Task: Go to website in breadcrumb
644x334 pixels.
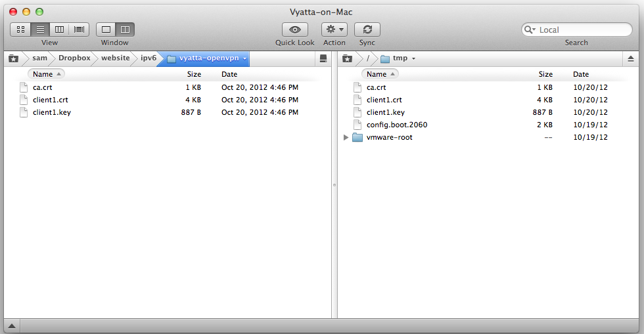Action: coord(116,58)
